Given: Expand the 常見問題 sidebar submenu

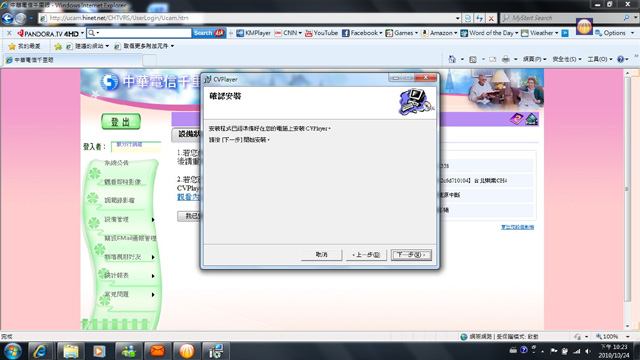Looking at the screenshot, I should click(153, 294).
